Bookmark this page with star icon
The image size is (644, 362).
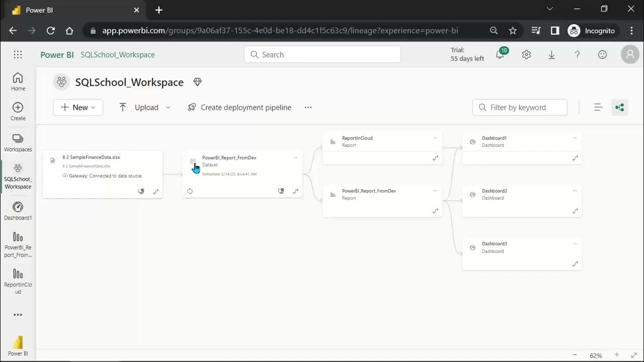click(513, 31)
